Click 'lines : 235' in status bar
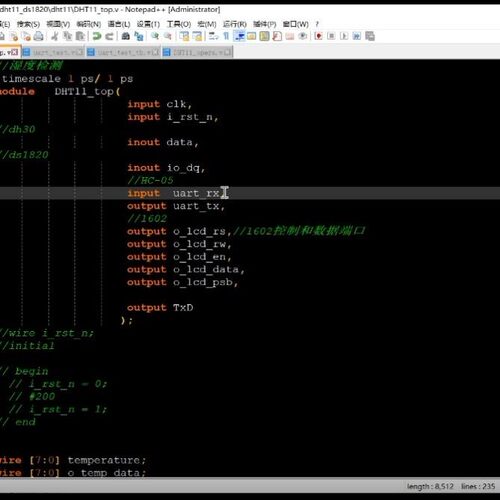Screen dimensions: 500x500 pos(478,486)
